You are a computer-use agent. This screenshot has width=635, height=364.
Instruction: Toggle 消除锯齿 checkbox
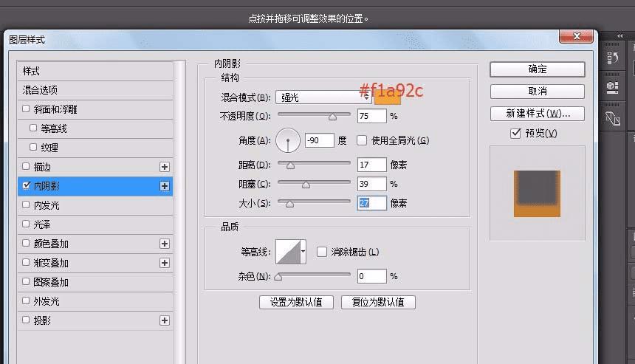tap(322, 252)
